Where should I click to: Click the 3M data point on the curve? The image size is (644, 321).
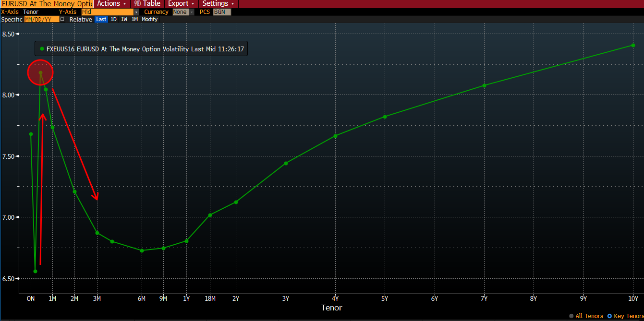(97, 233)
